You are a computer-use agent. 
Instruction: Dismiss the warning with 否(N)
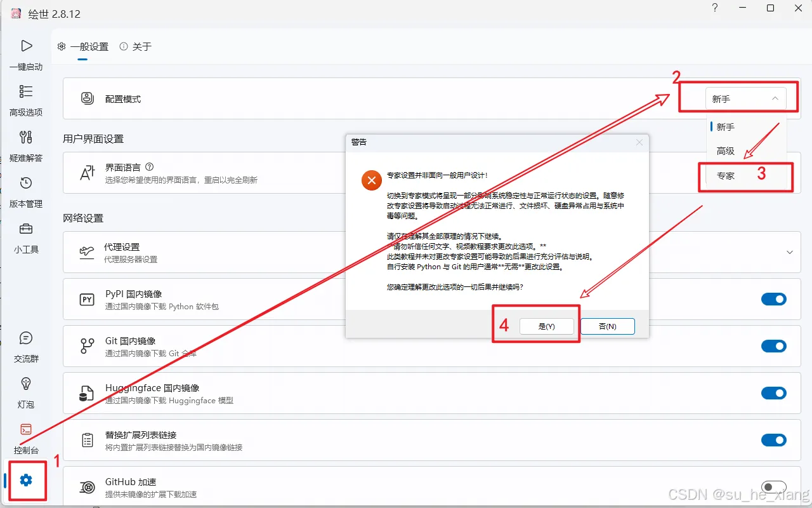tap(607, 326)
